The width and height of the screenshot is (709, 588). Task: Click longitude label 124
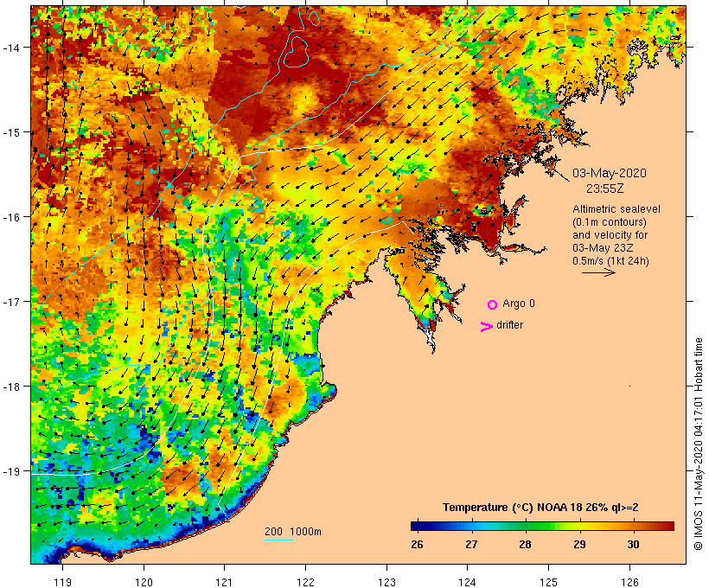point(467,582)
